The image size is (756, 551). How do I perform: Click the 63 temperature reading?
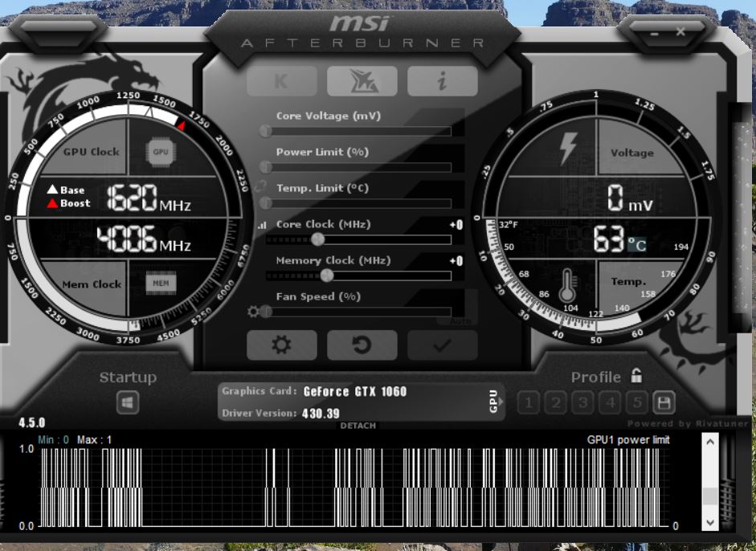point(609,239)
